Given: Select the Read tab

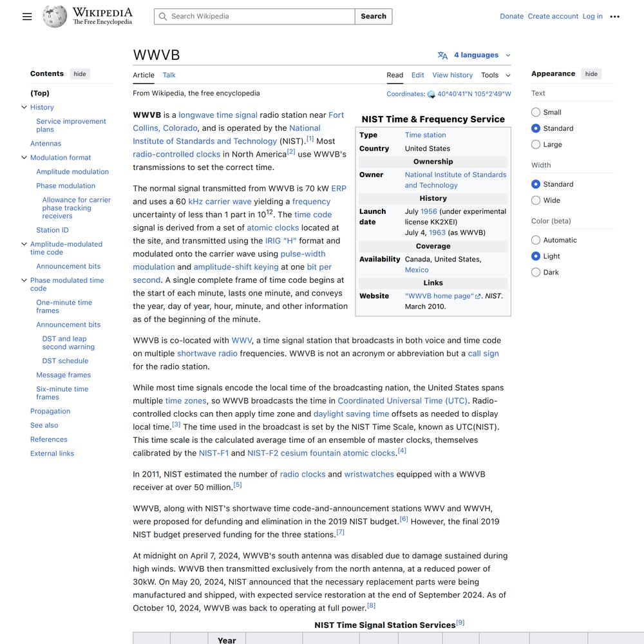Looking at the screenshot, I should [395, 75].
